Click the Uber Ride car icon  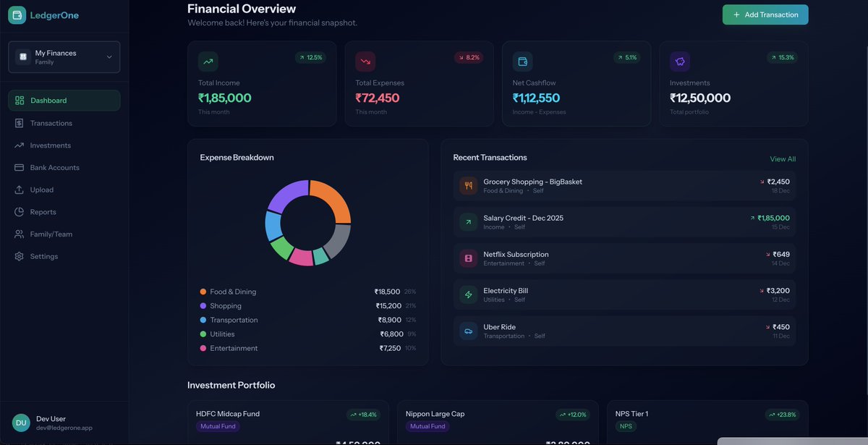468,331
